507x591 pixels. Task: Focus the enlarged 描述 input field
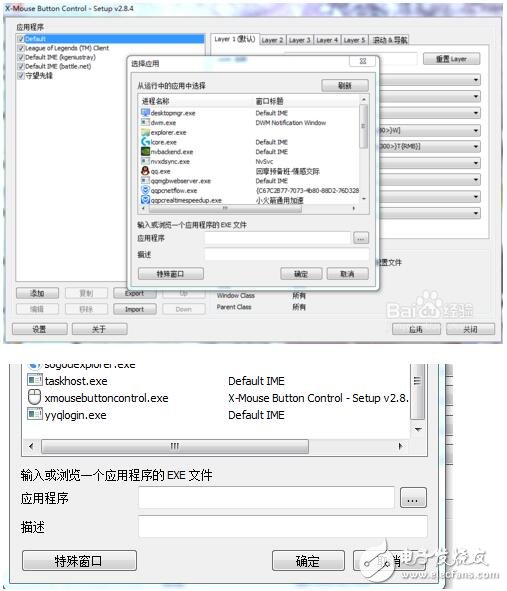coord(283,527)
